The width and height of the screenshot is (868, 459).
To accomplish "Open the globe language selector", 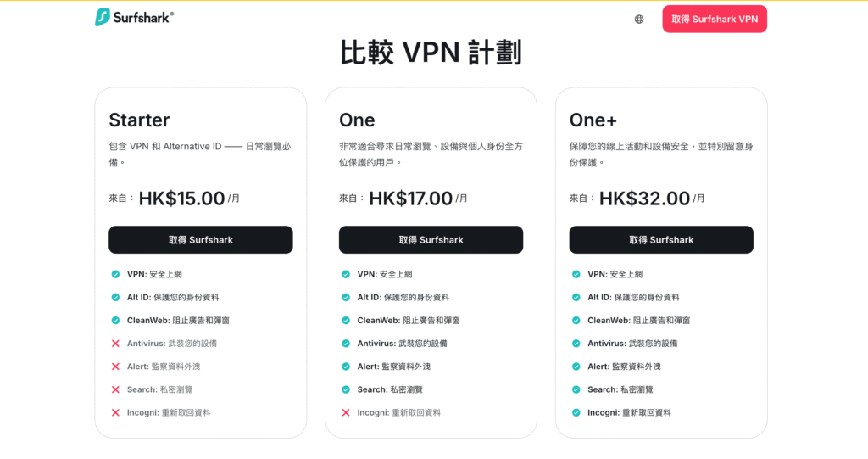I will click(639, 19).
